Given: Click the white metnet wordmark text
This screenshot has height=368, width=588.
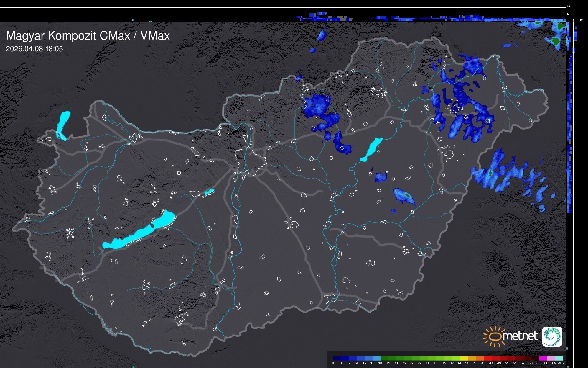Looking at the screenshot, I should tap(521, 336).
